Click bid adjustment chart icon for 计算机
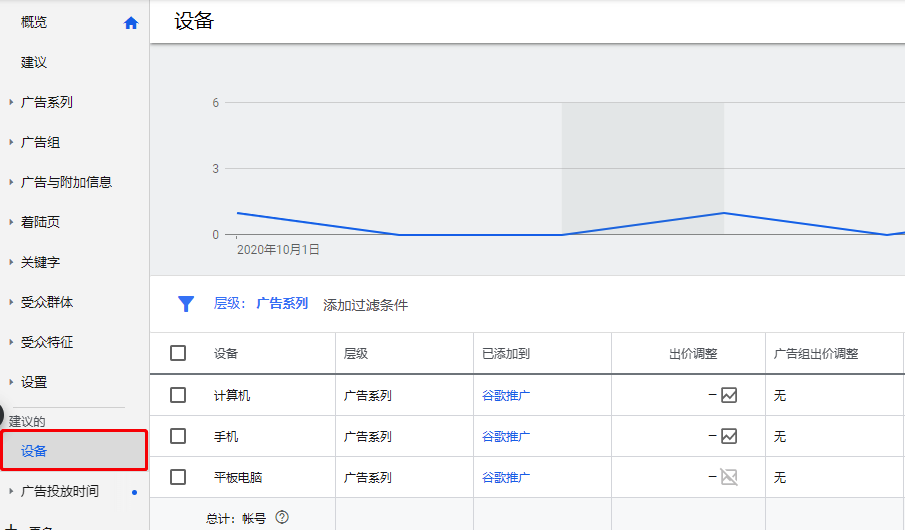 (x=729, y=395)
